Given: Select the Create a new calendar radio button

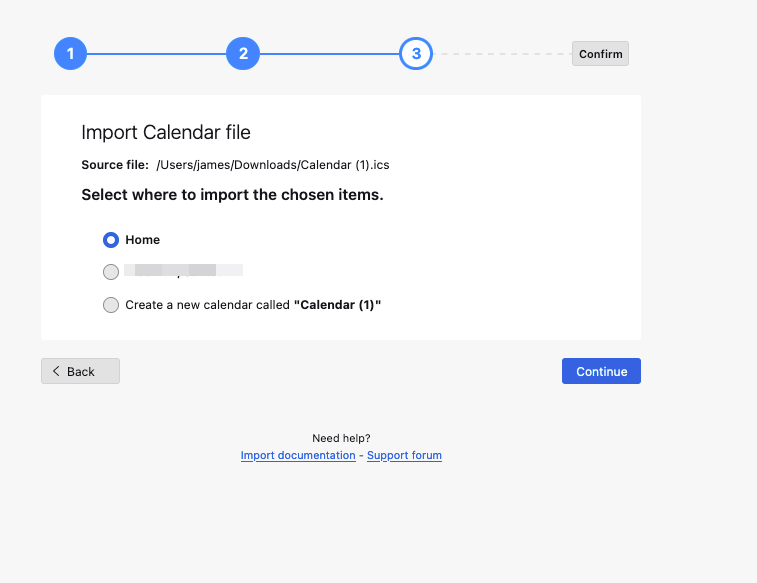Looking at the screenshot, I should (111, 305).
